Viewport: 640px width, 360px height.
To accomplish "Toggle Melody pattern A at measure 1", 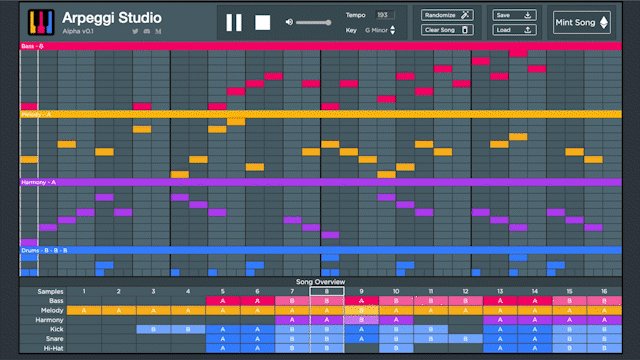I will point(84,311).
